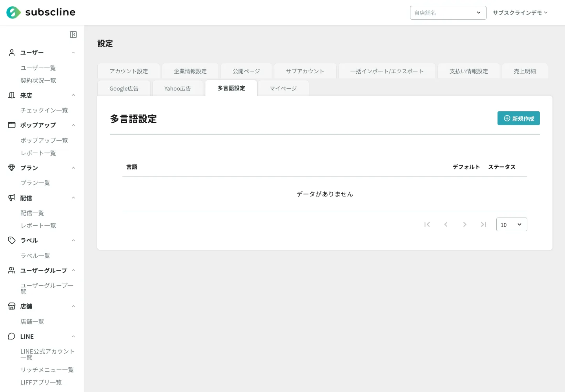This screenshot has width=565, height=392.
Task: Click the ユーザーグループ people icon
Action: (12, 270)
